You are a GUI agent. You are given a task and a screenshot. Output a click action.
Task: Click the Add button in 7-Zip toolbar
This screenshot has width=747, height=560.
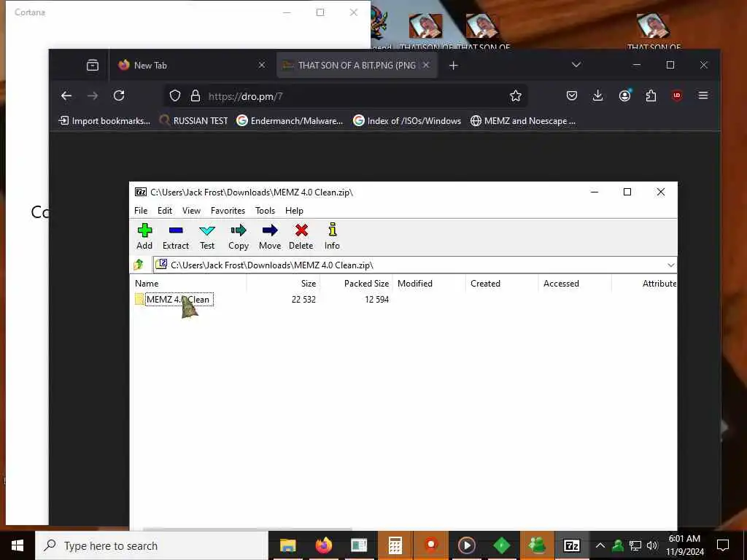(144, 236)
